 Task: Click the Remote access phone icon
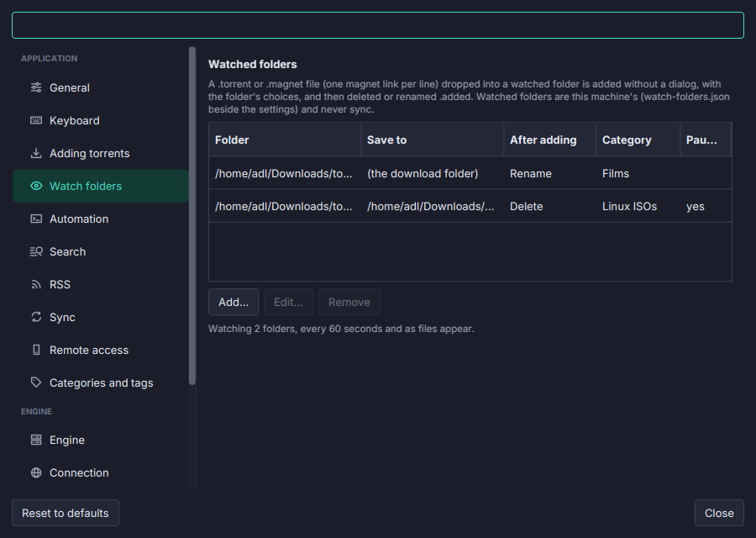[x=36, y=350]
